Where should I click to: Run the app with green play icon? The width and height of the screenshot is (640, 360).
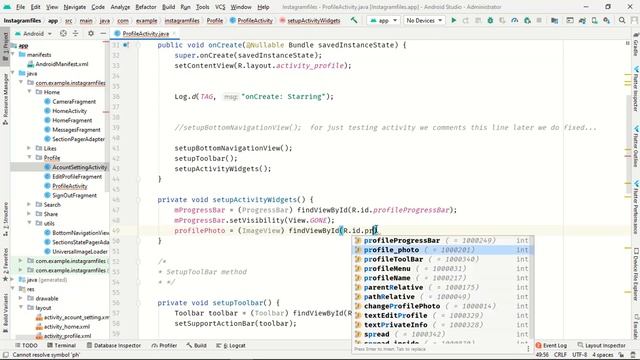tap(453, 20)
